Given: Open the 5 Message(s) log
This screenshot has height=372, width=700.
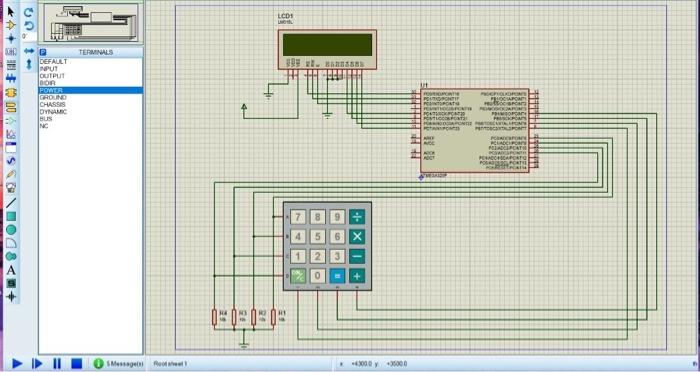Looking at the screenshot, I should [119, 364].
